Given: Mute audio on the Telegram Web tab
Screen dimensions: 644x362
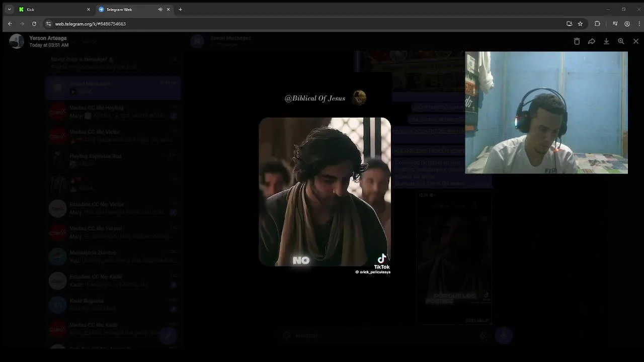Looking at the screenshot, I should [160, 10].
